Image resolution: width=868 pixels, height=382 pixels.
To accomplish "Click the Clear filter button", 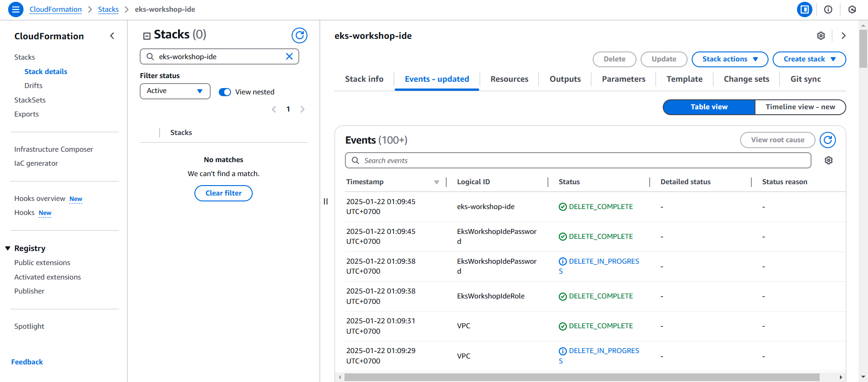I will click(223, 193).
